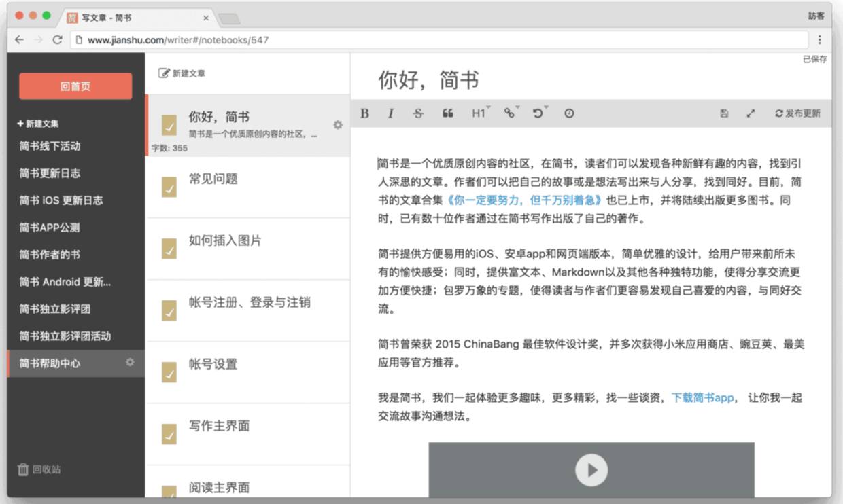843x504 pixels.
Task: Open the undo dropdown
Action: (540, 113)
